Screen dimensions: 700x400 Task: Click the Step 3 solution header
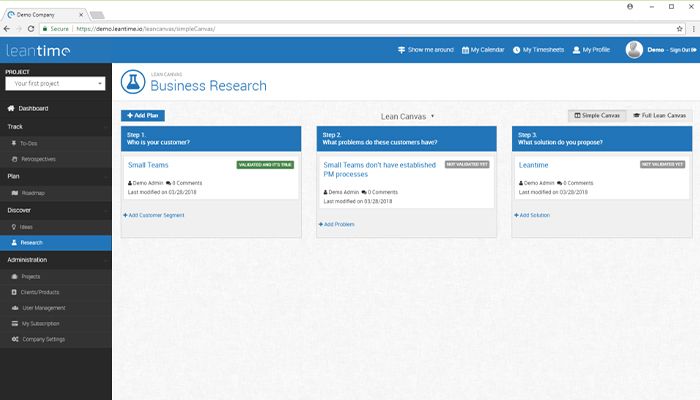pos(602,138)
